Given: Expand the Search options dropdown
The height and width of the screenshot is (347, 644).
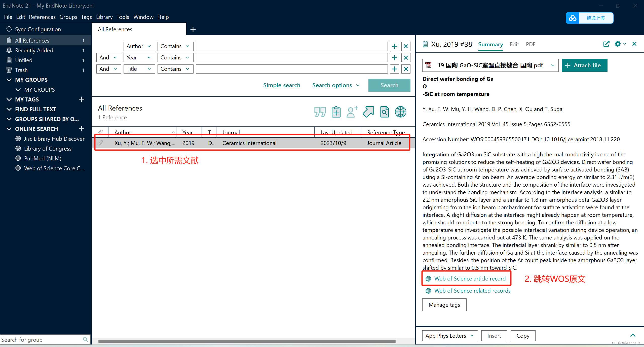Looking at the screenshot, I should tap(336, 85).
